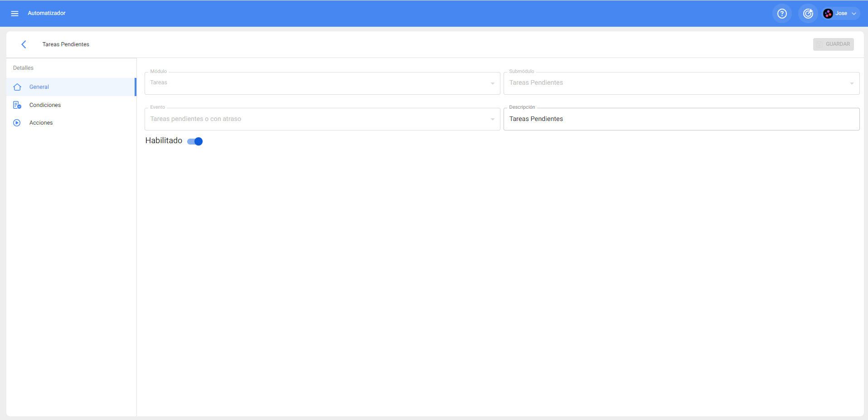Click into the Descripción text field
This screenshot has width=868, height=420.
[x=681, y=119]
